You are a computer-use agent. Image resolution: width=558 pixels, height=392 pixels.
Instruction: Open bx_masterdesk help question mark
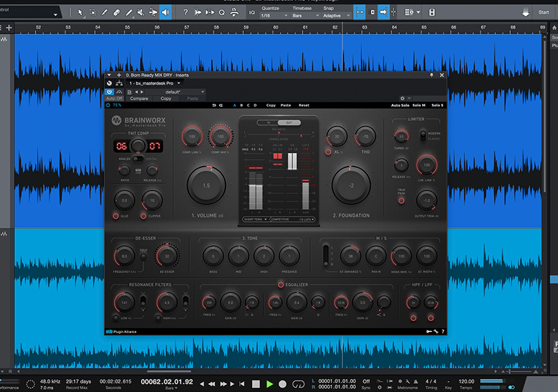(x=443, y=331)
